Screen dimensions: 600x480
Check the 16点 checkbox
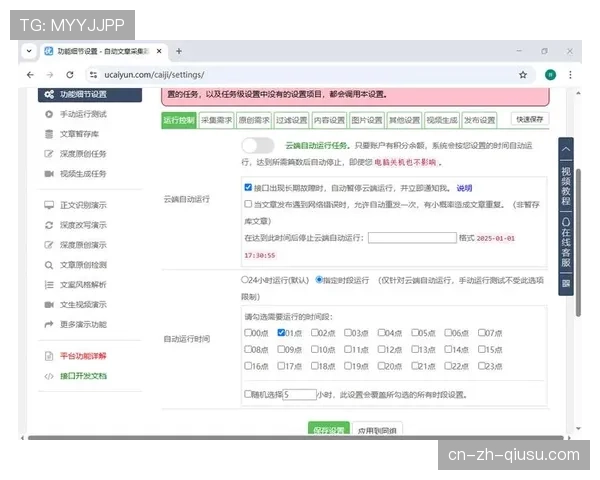248,366
